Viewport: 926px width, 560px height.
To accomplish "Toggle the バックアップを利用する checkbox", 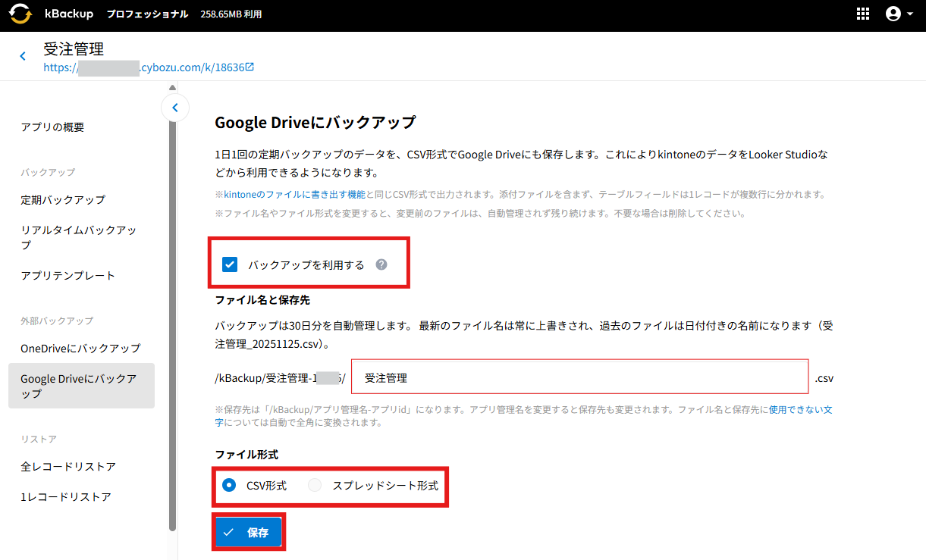I will 230,264.
